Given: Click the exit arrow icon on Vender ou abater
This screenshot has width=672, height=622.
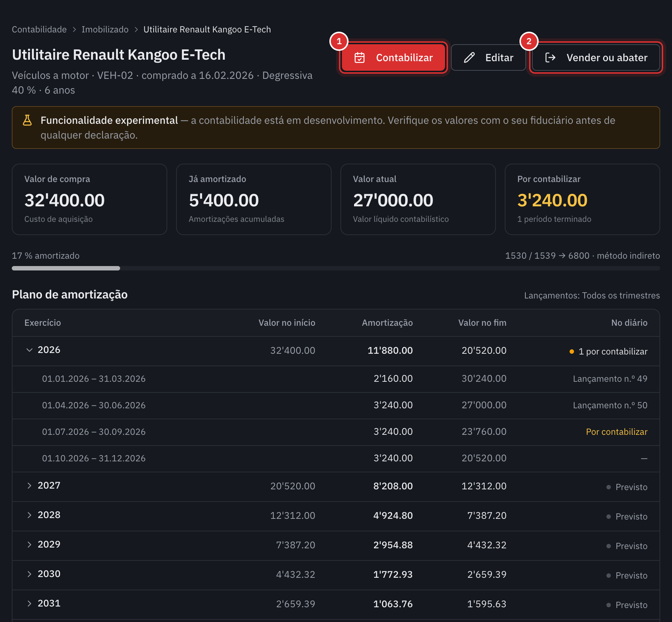Looking at the screenshot, I should (x=550, y=57).
